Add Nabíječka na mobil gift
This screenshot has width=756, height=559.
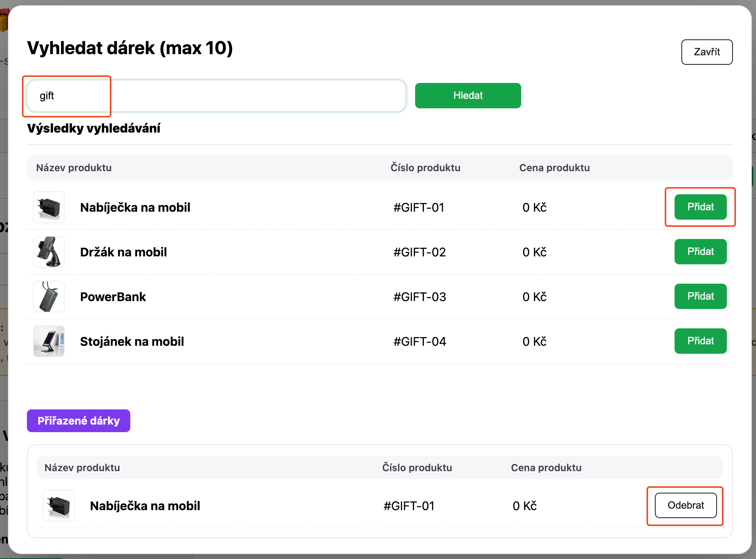700,207
